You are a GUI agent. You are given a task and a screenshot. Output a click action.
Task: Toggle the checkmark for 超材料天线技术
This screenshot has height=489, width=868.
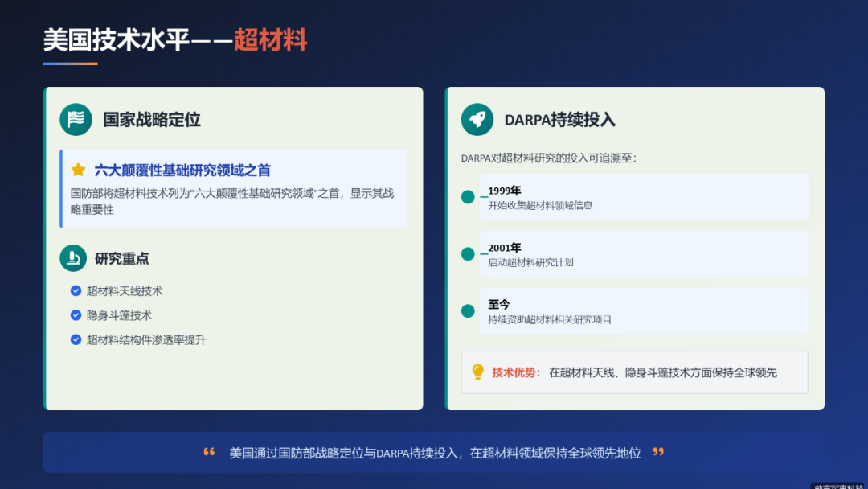click(74, 291)
